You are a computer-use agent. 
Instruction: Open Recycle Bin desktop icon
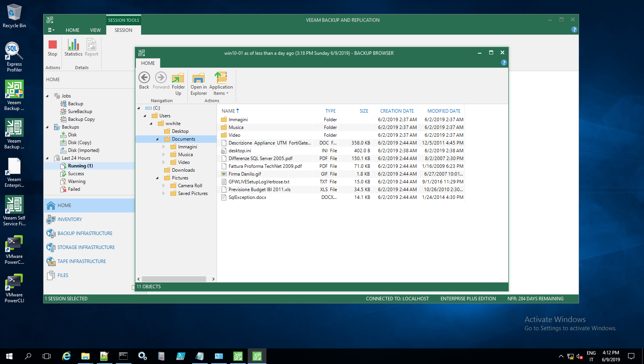coord(14,16)
